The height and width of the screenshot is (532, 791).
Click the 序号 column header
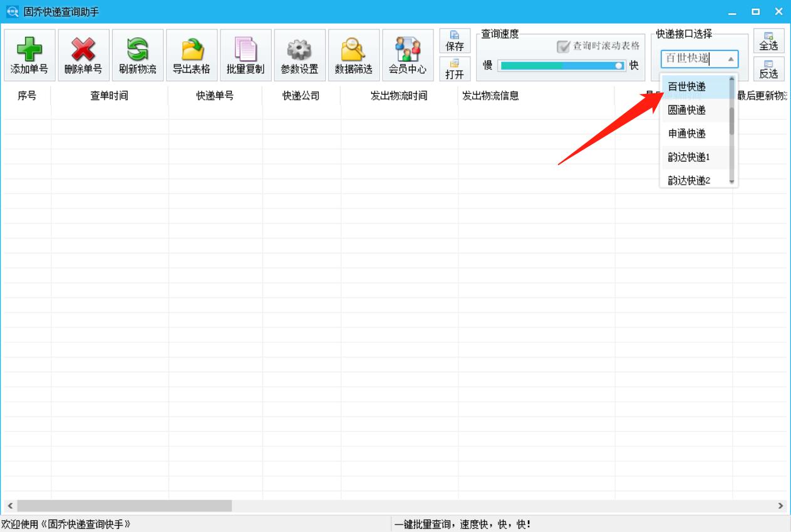tap(26, 96)
